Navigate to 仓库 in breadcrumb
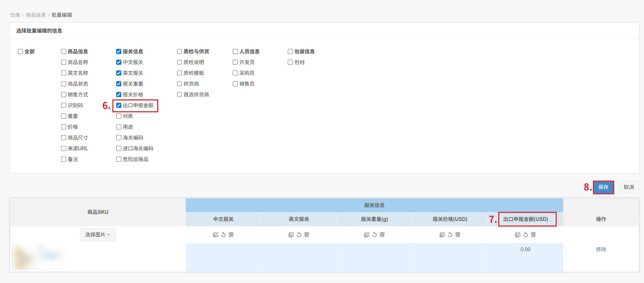 pyautogui.click(x=15, y=15)
